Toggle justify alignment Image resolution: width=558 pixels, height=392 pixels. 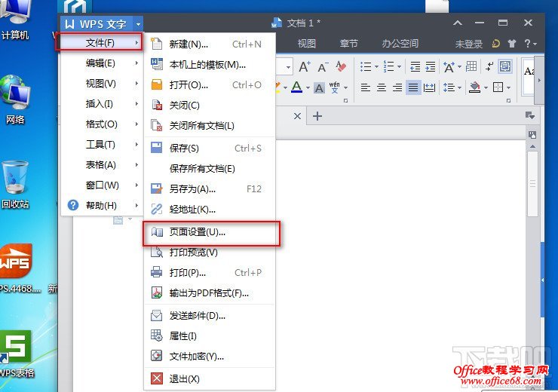413,87
